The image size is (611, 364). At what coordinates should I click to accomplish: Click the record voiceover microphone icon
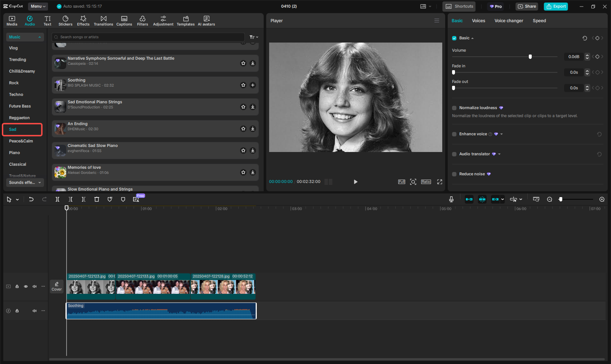click(x=451, y=199)
